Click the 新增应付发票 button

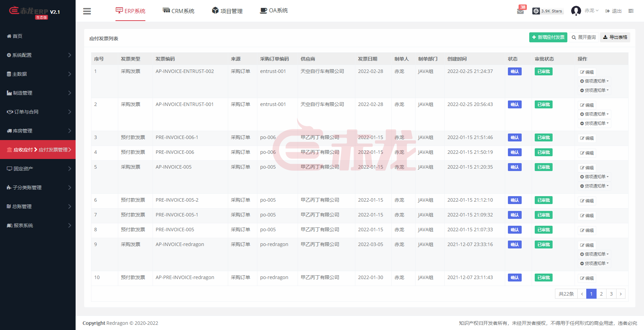tap(548, 37)
